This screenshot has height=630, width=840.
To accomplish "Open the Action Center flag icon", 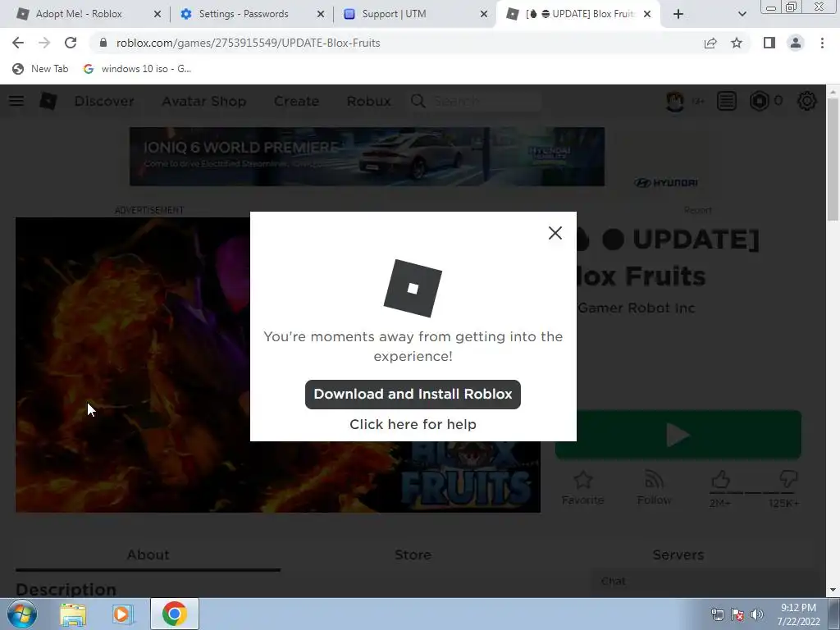I will [737, 614].
